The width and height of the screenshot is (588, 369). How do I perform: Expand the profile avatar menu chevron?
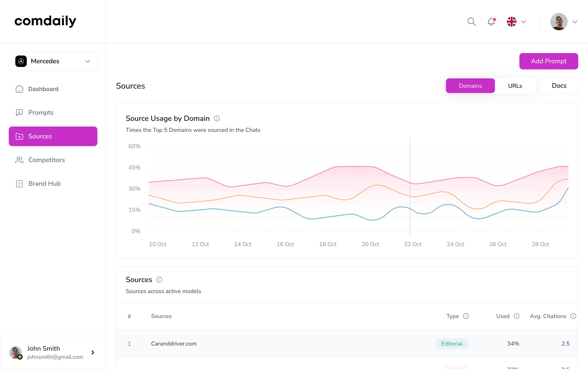[575, 22]
